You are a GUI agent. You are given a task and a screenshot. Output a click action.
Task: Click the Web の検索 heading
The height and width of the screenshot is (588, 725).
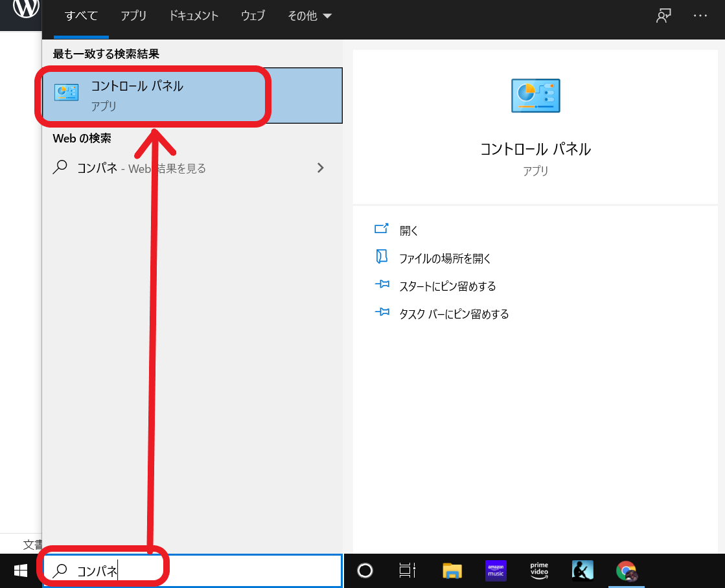tap(82, 138)
